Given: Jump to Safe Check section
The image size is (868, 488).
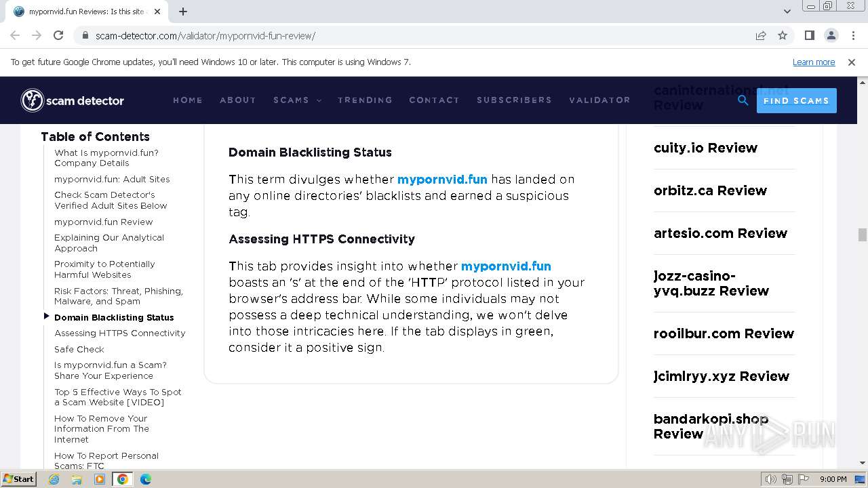Looking at the screenshot, I should point(79,350).
